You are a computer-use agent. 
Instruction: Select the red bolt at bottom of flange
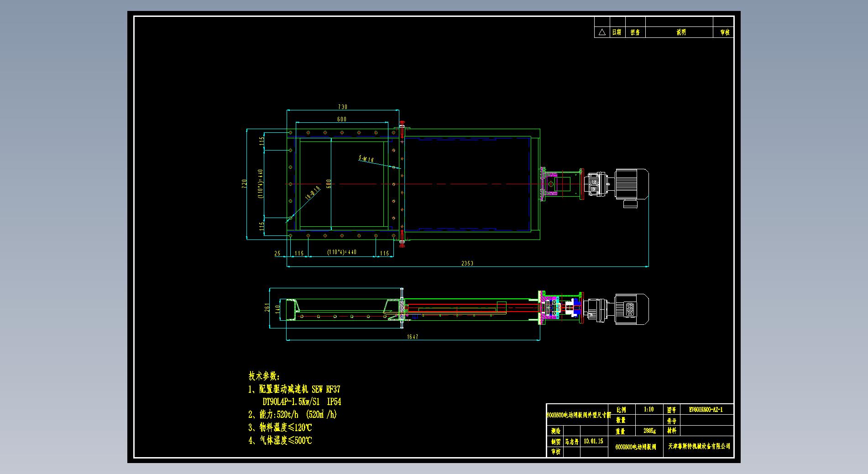(402, 238)
